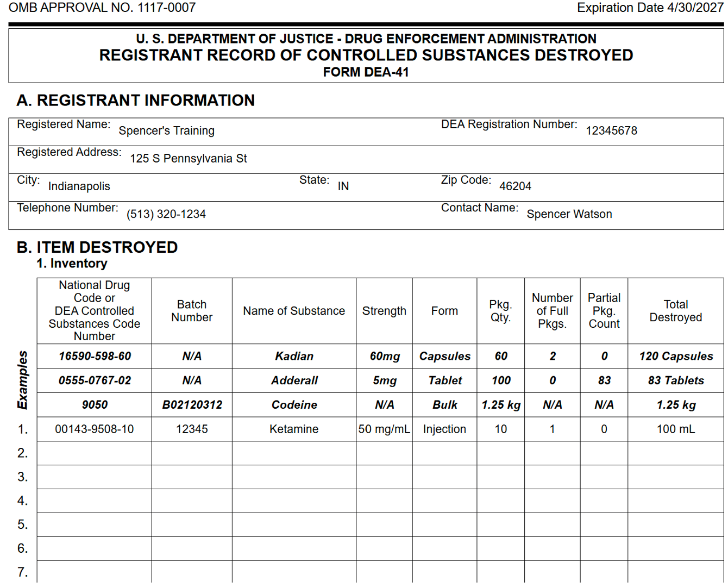Click the Strength cell showing 50 mg/mL

384,429
